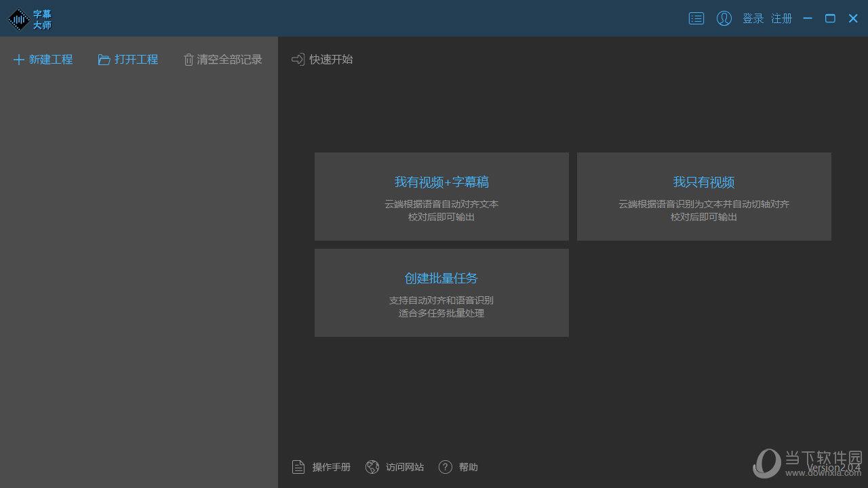Click the 打开工程 button
Image resolution: width=868 pixels, height=488 pixels.
tap(128, 60)
